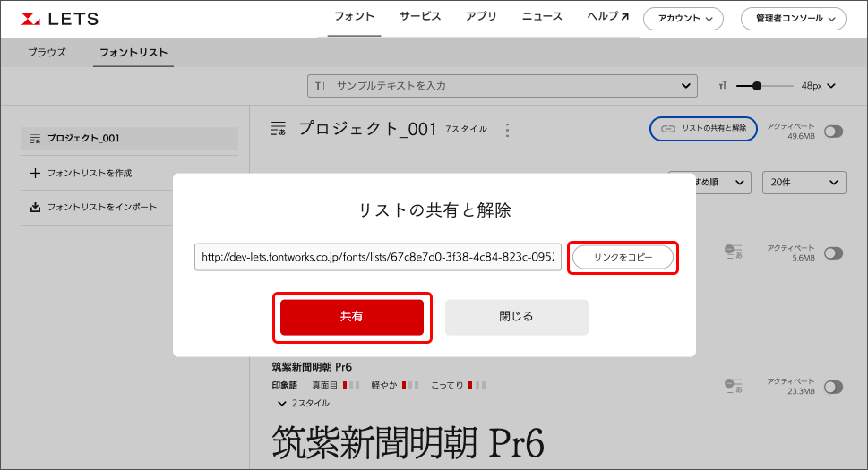
Task: Toggle activate switch for whole プロジェクト_001 list
Action: [x=833, y=132]
